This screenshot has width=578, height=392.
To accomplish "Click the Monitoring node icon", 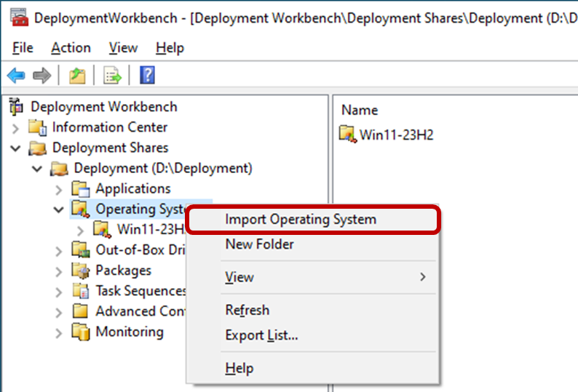I will coord(80,332).
